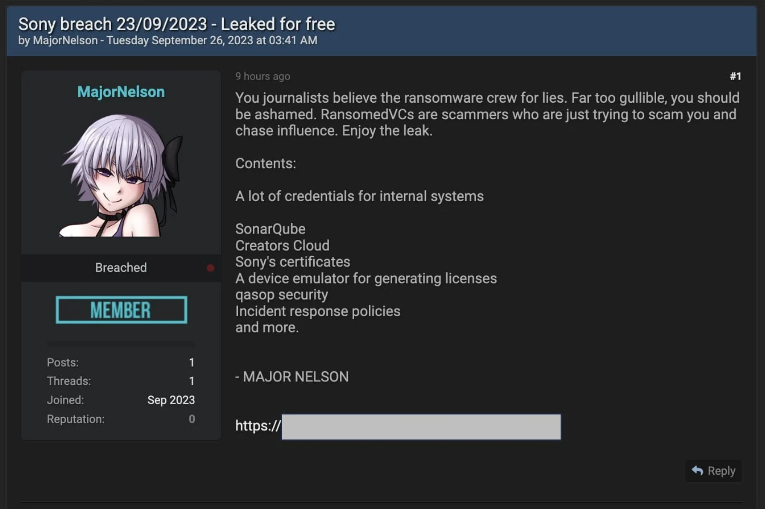The width and height of the screenshot is (765, 509).
Task: Click the Threads count value
Action: pos(191,381)
